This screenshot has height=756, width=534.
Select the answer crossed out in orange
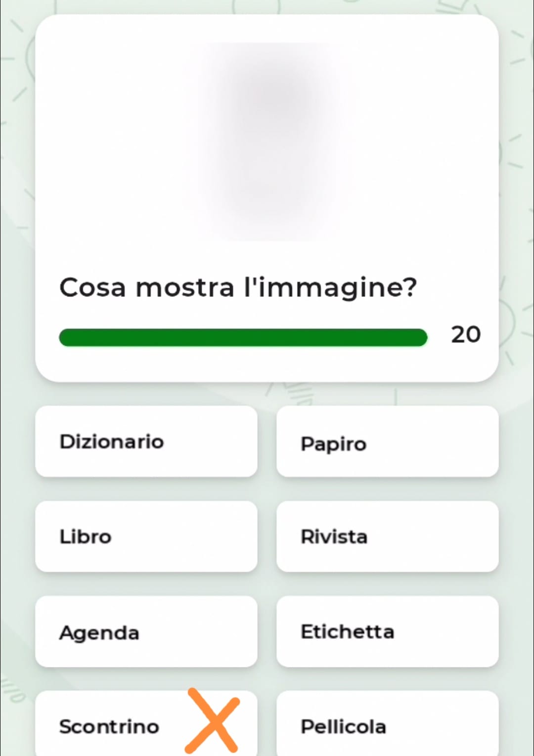click(146, 723)
